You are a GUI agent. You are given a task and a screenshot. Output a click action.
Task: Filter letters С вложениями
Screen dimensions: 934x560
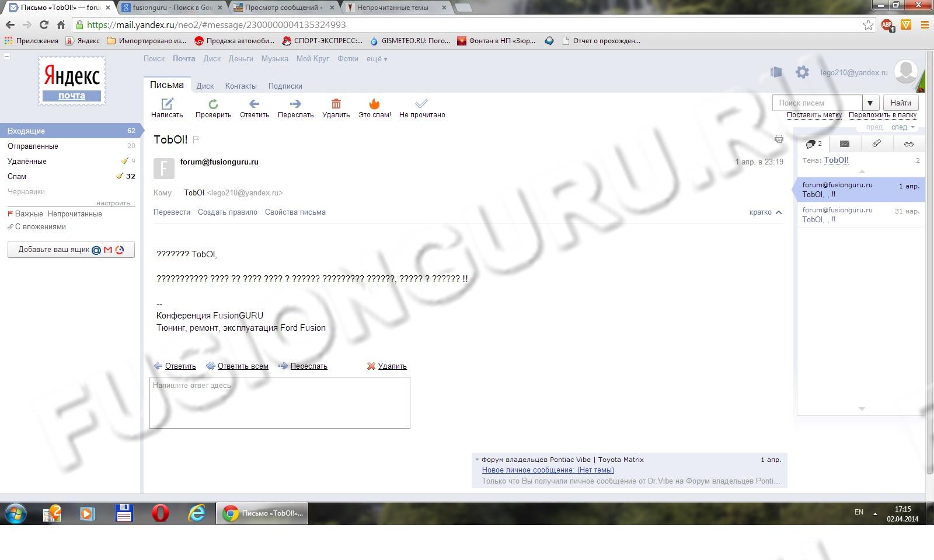[x=36, y=227]
